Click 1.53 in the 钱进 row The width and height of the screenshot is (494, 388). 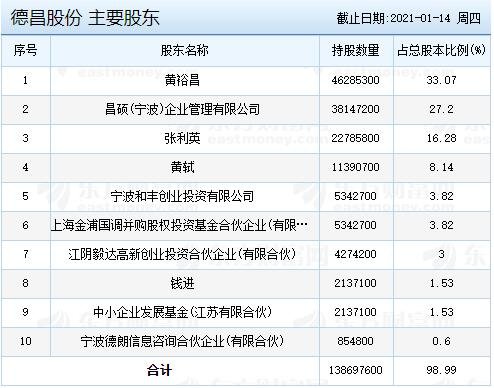tap(441, 283)
